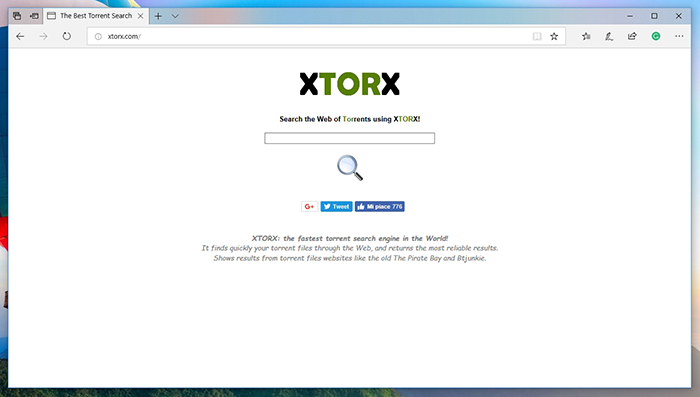The width and height of the screenshot is (700, 397).
Task: Add page to favorites star
Action: pos(554,37)
